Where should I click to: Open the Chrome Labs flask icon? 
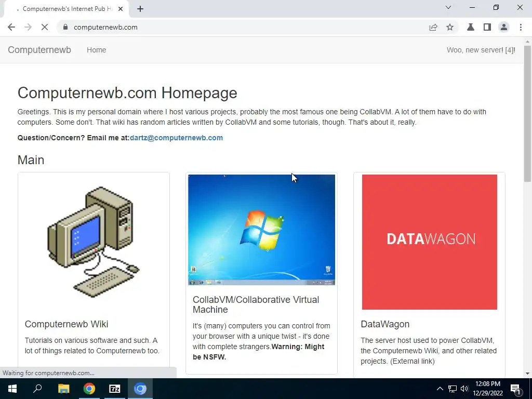[x=471, y=27]
